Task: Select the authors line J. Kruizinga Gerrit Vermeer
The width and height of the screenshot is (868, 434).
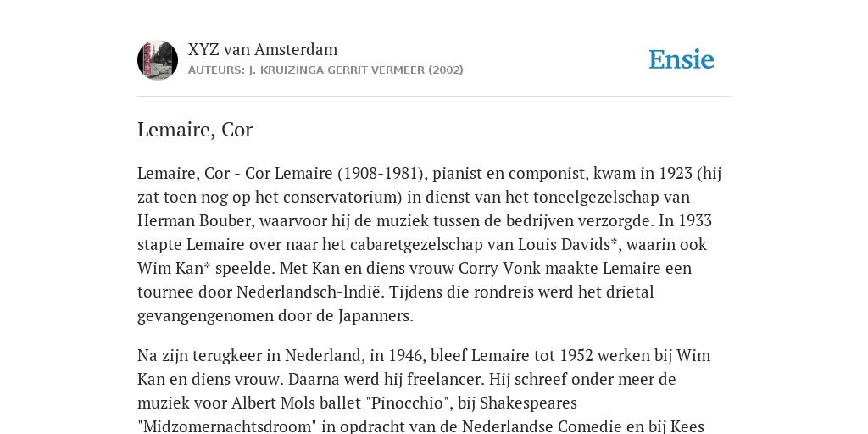Action: coord(325,70)
